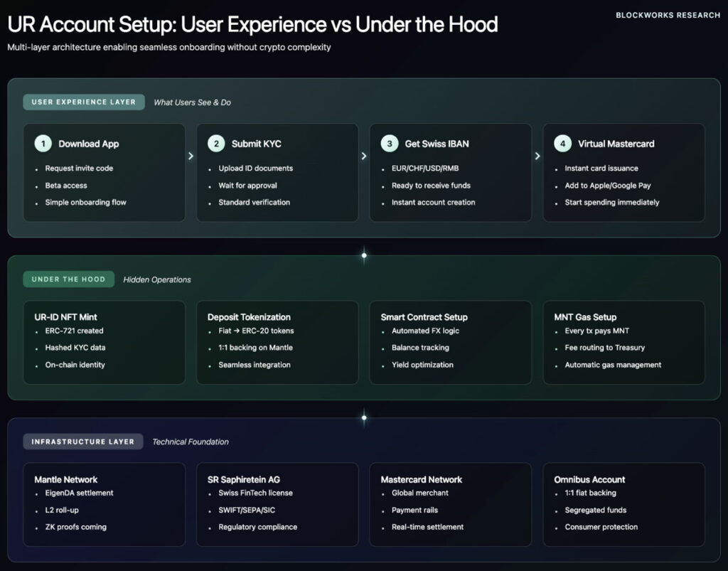Click the 'Omnibus Account' heading
Image resolution: width=728 pixels, height=571 pixels.
pyautogui.click(x=589, y=479)
